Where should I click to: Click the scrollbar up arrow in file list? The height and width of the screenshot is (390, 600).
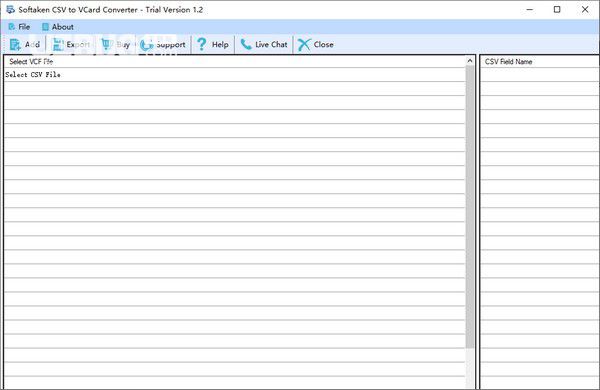[470, 60]
